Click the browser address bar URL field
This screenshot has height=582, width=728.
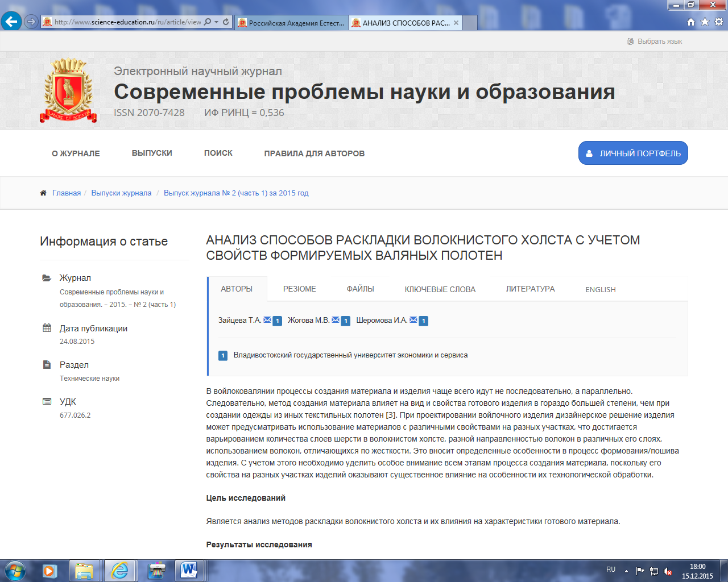point(127,22)
